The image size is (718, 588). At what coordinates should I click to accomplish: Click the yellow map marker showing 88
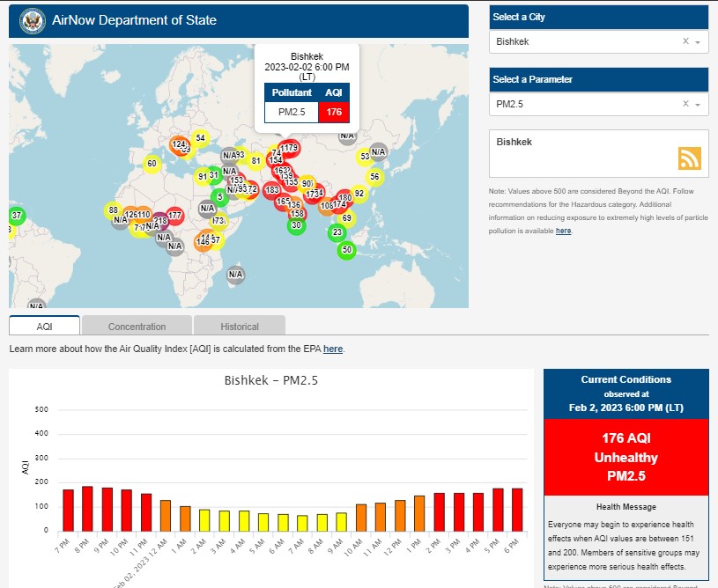(x=113, y=210)
